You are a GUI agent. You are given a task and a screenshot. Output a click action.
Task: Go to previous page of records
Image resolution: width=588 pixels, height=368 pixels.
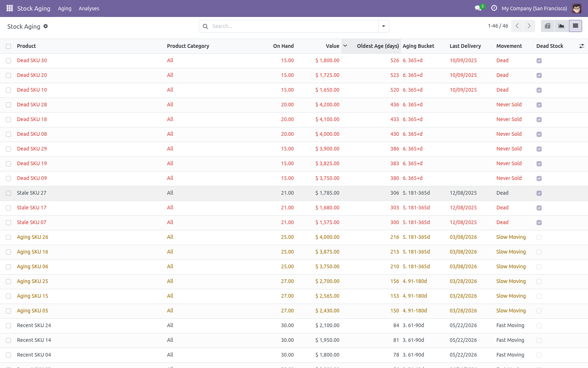(517, 26)
